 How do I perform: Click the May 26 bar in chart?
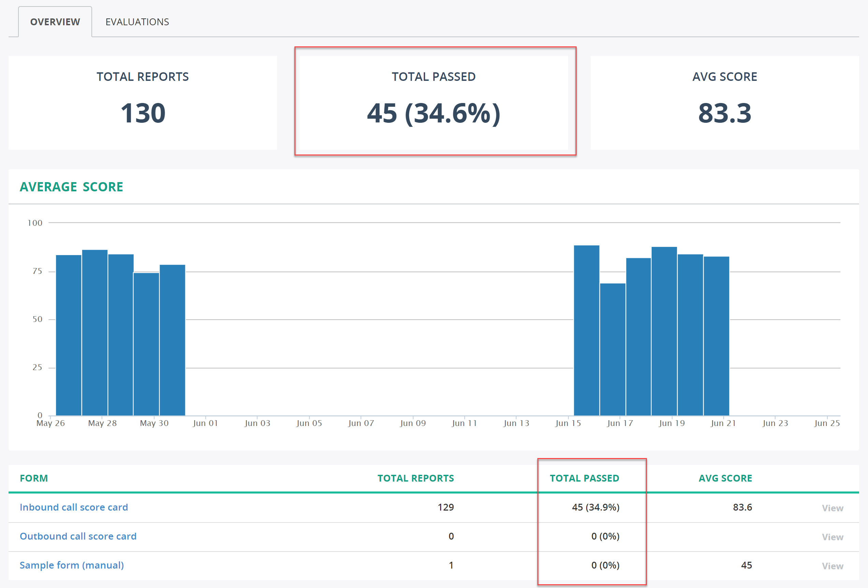click(x=69, y=335)
